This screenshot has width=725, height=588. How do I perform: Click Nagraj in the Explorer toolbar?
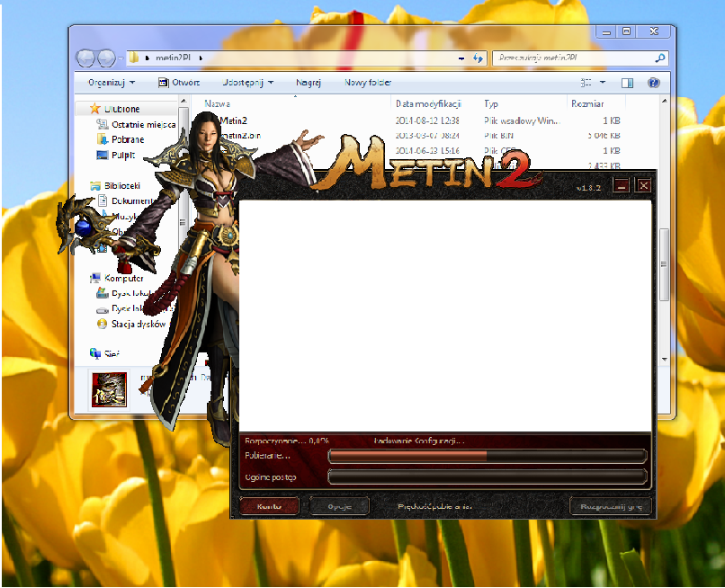pos(309,83)
